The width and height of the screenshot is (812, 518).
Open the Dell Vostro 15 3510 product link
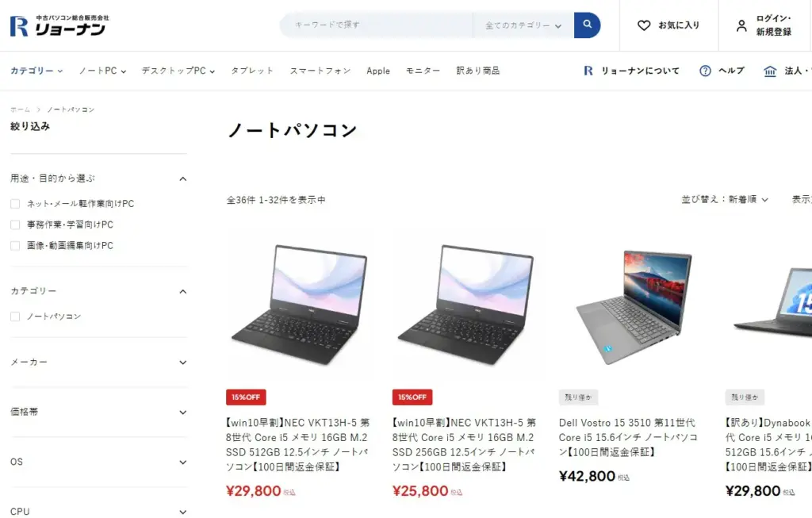[628, 437]
